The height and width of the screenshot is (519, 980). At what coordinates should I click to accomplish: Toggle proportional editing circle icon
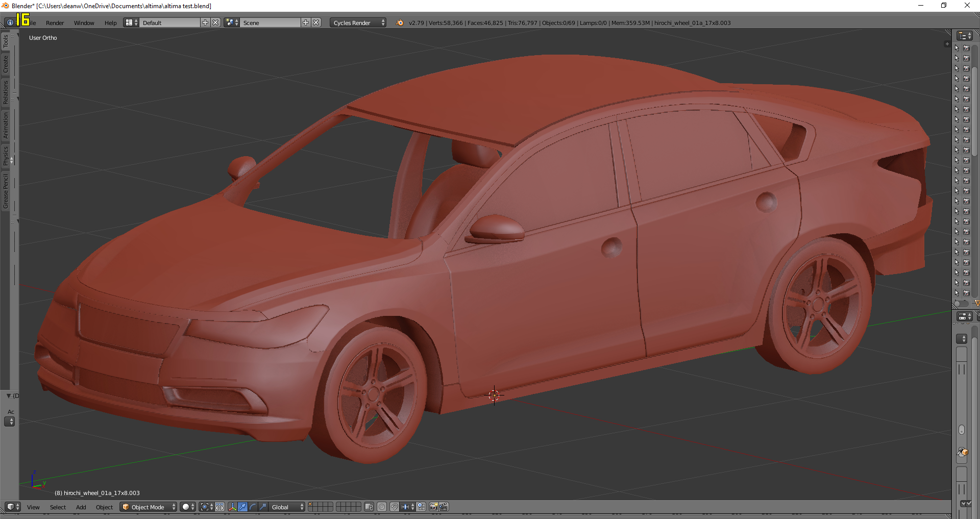click(382, 507)
